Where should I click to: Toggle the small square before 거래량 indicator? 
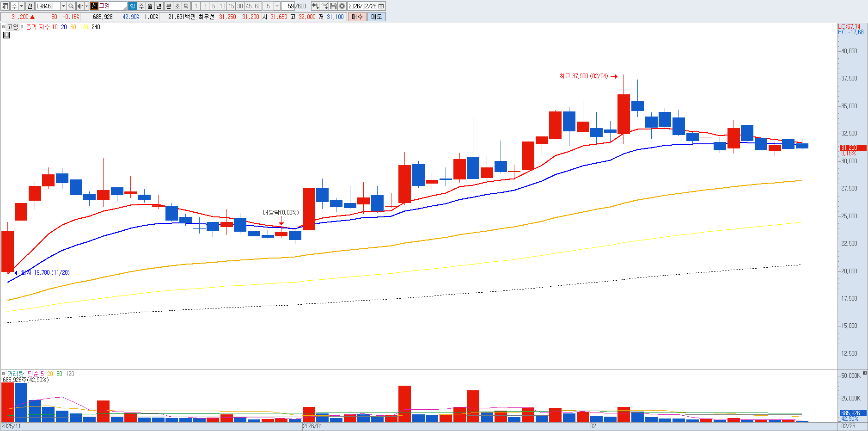(4, 374)
